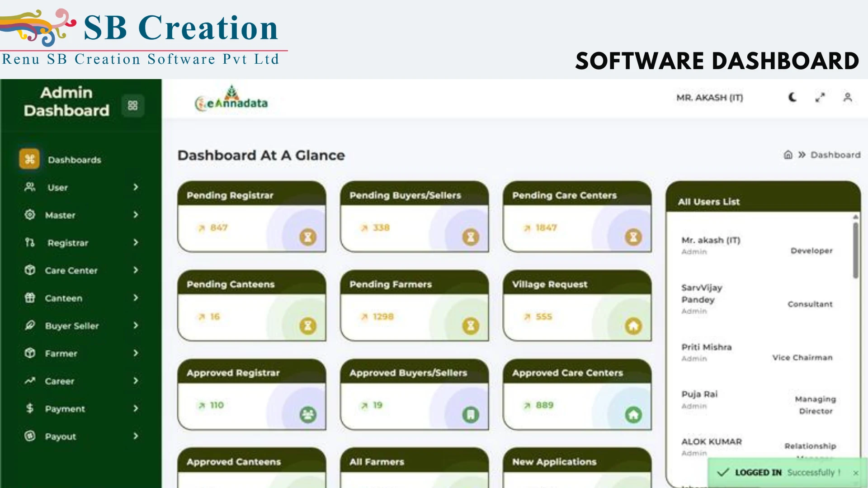Toggle dark mode with the moon icon
This screenshot has width=868, height=488.
[x=793, y=97]
